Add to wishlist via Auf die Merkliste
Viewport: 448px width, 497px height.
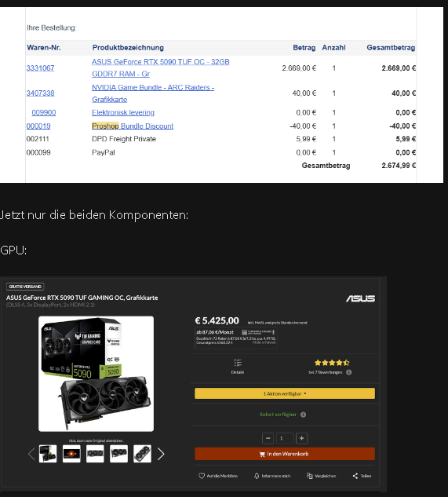pyautogui.click(x=218, y=476)
